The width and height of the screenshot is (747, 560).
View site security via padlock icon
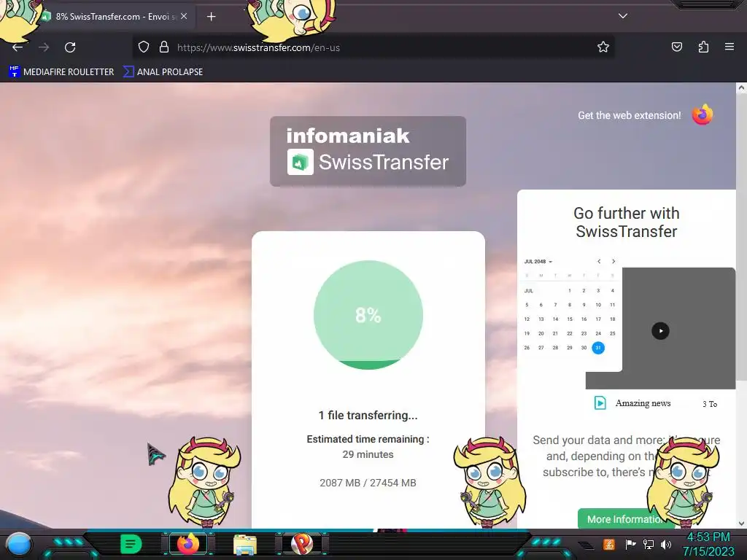164,47
